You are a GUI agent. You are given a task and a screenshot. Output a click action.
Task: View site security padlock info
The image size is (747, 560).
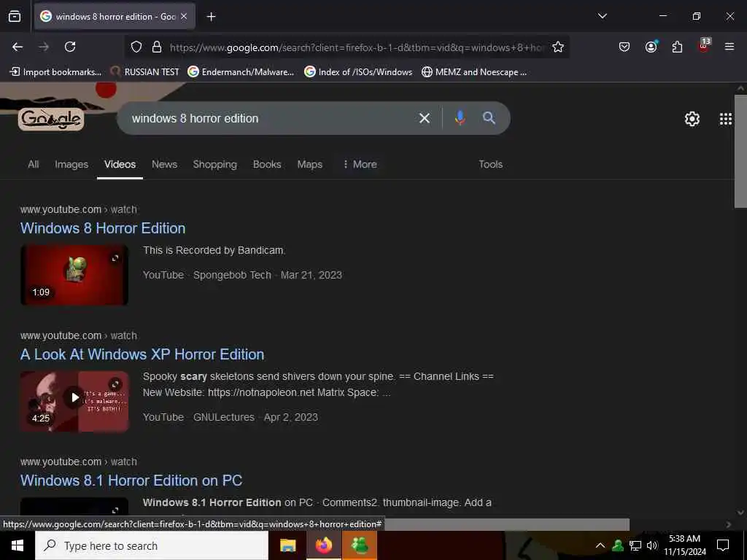tap(157, 47)
